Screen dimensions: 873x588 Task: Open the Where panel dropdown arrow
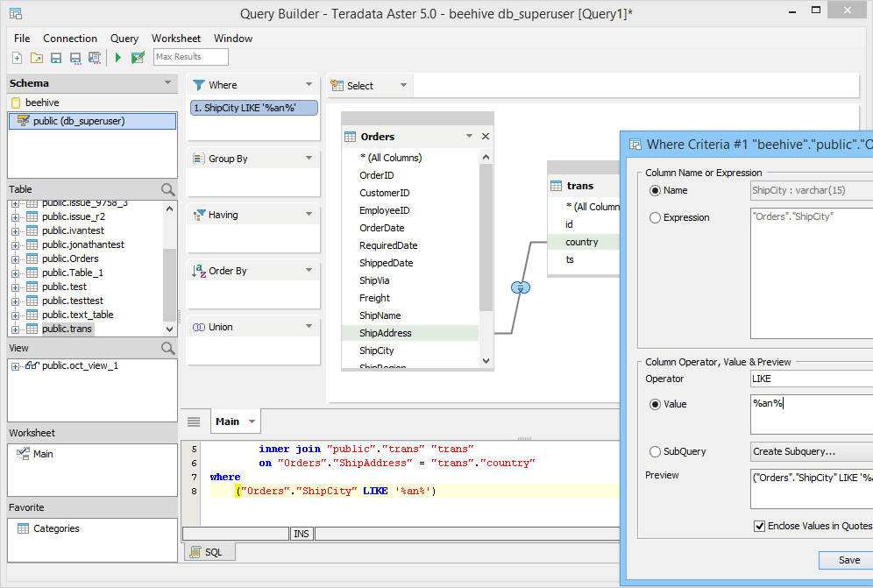point(309,84)
